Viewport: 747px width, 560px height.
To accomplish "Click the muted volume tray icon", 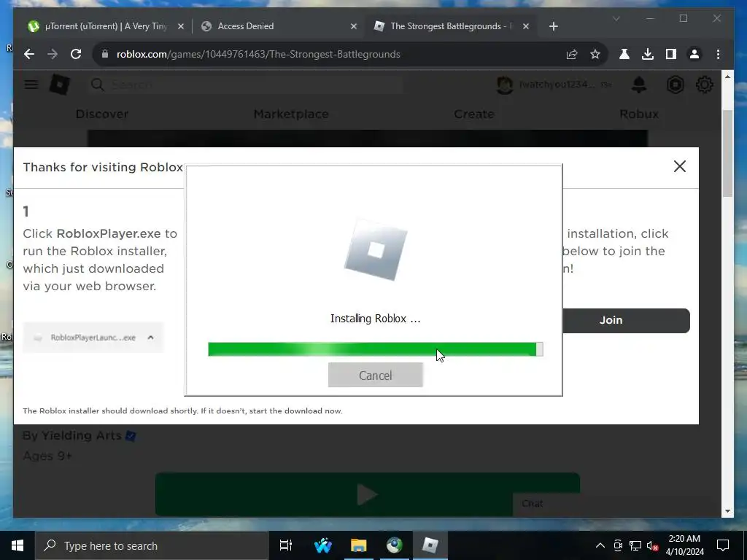I will click(653, 545).
